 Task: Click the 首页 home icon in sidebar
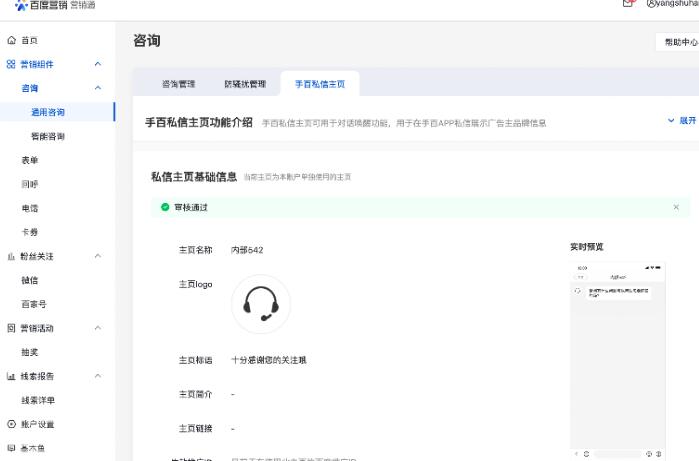pyautogui.click(x=11, y=40)
